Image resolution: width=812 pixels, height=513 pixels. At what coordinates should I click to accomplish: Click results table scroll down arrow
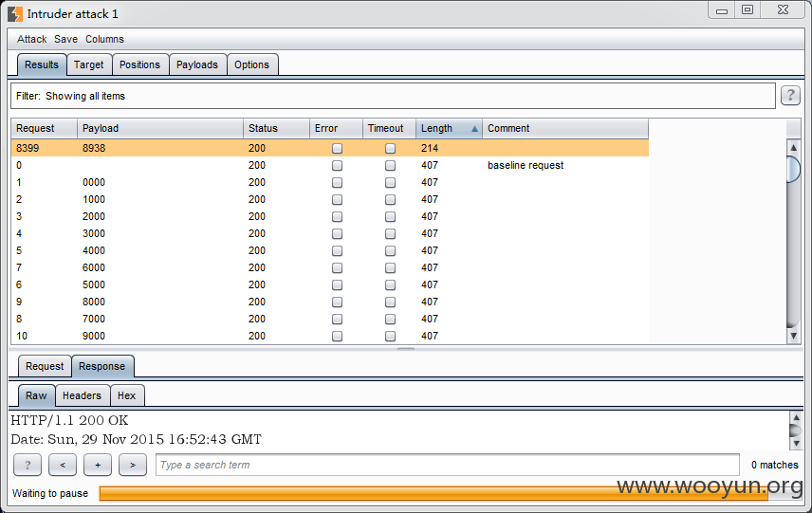(x=793, y=336)
